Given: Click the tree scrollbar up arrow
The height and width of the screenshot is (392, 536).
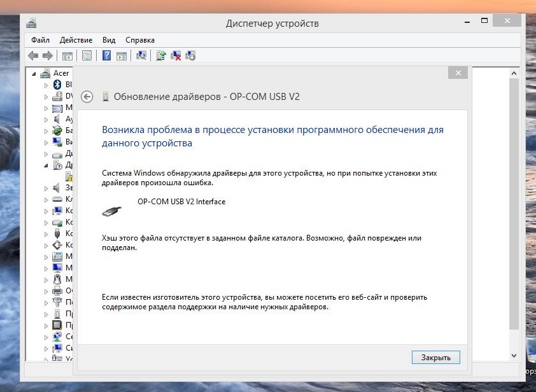Looking at the screenshot, I should coord(514,73).
